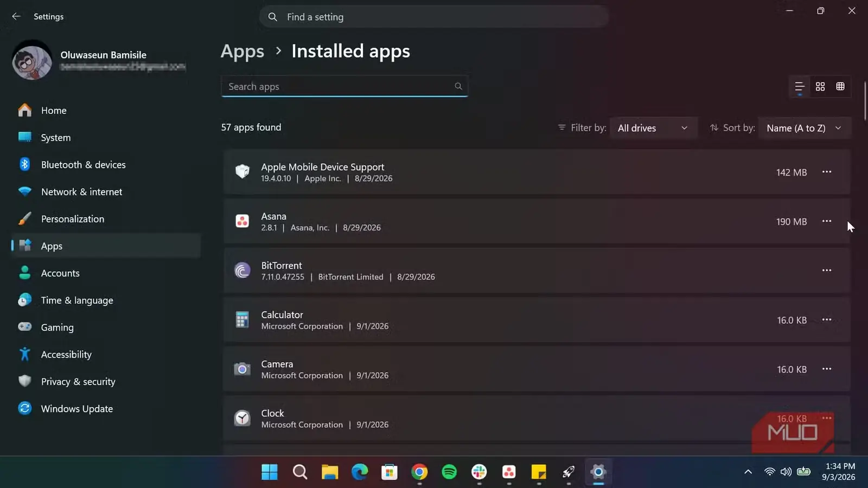Image resolution: width=868 pixels, height=488 pixels.
Task: Launch Microsoft Edge from taskbar
Action: tap(360, 472)
